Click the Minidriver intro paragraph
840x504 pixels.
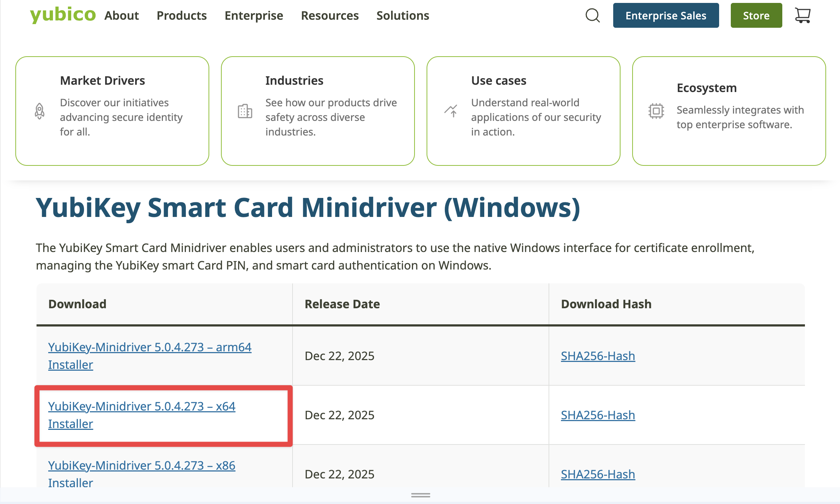tap(395, 256)
